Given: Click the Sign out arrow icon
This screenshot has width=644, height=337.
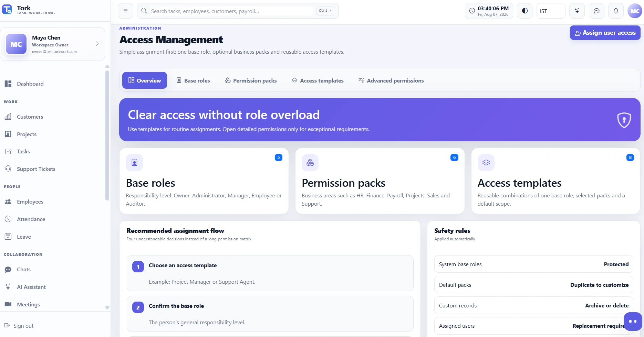Looking at the screenshot, I should (x=7, y=326).
